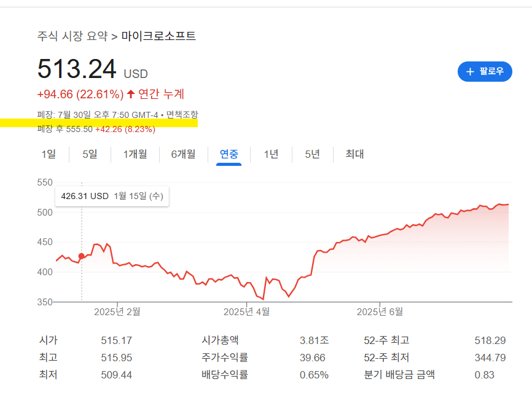
Task: Open the 면책조항 disclaimer link
Action: (182, 115)
